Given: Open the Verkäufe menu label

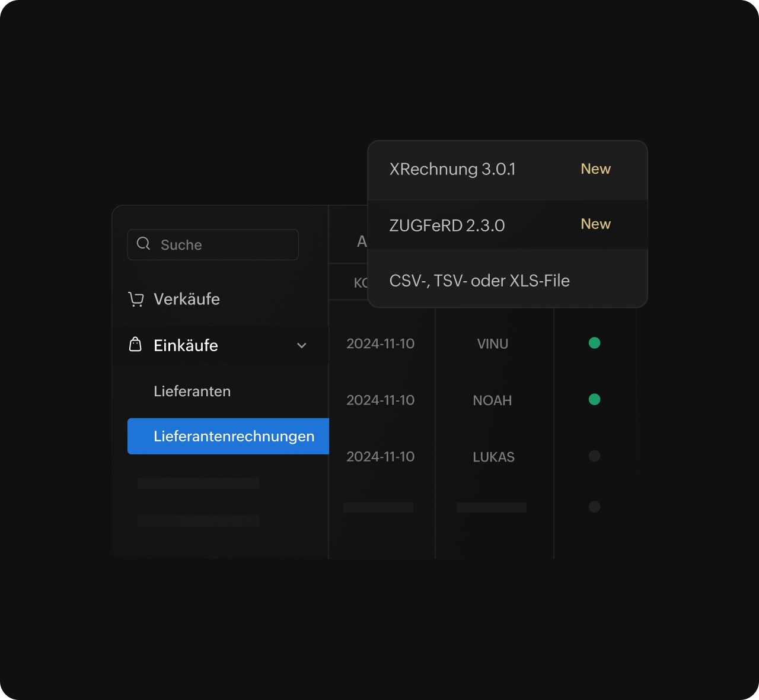Looking at the screenshot, I should (x=186, y=299).
